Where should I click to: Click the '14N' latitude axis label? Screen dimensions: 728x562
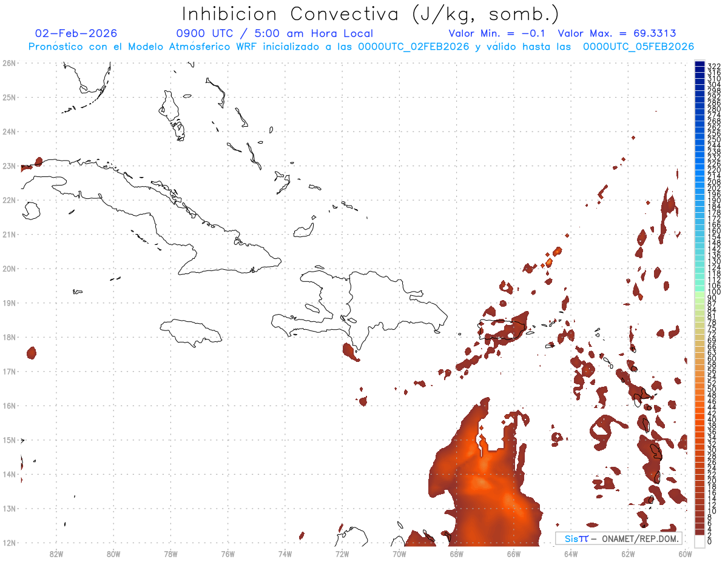pos(9,474)
